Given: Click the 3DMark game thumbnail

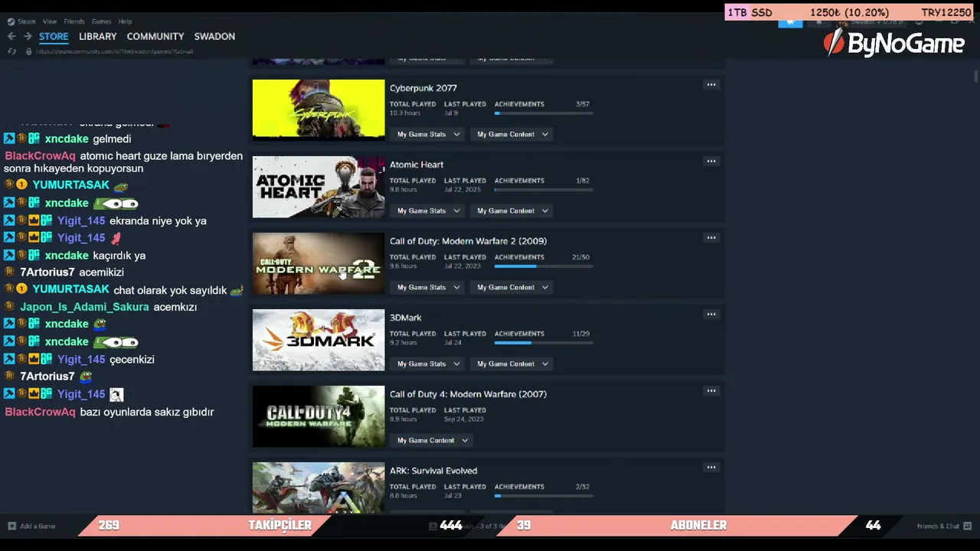Looking at the screenshot, I should [x=318, y=340].
